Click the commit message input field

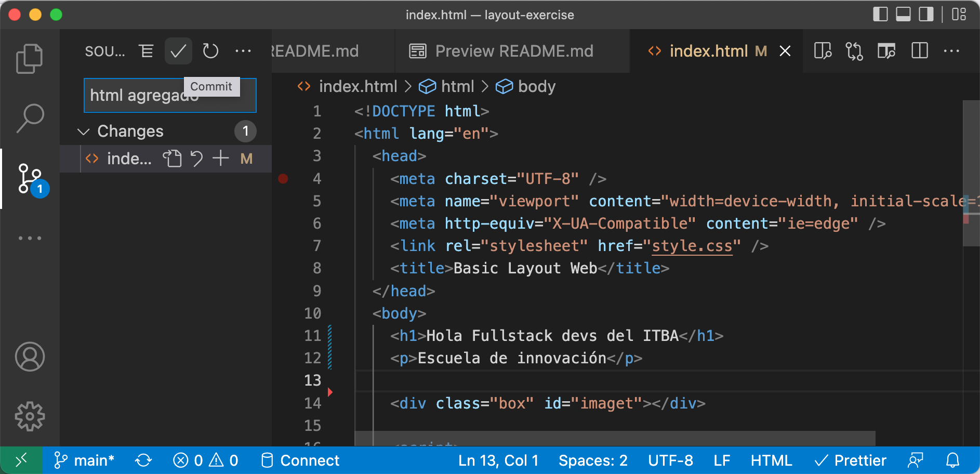170,95
